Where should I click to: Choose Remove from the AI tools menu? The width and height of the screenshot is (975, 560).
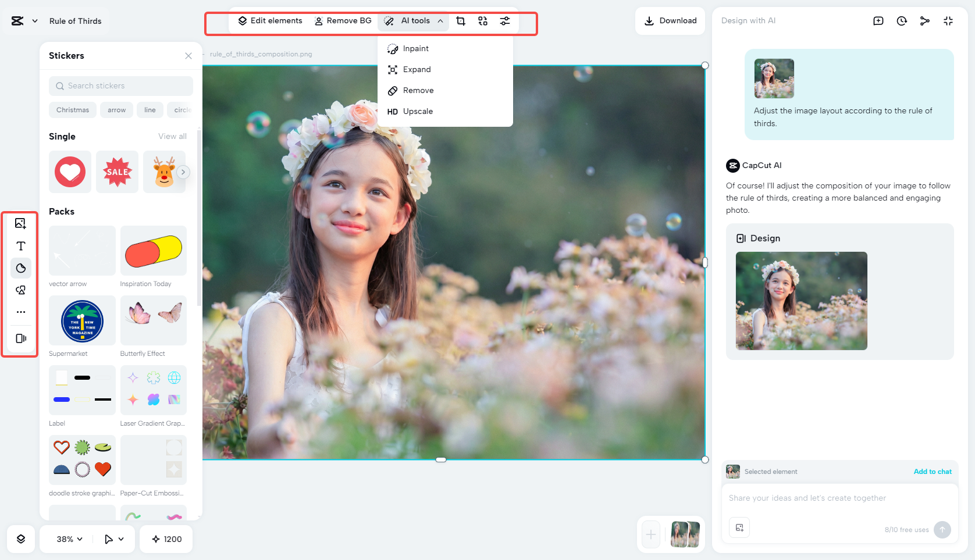coord(445,91)
